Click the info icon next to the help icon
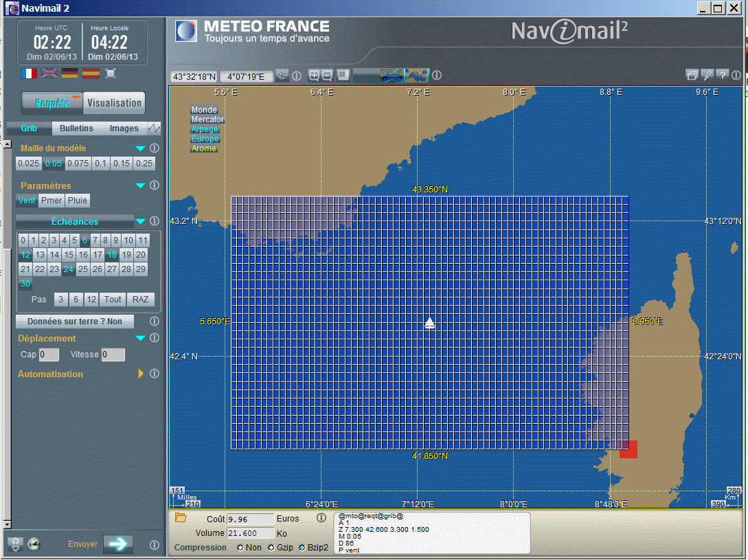The width and height of the screenshot is (748, 560). 736,75
